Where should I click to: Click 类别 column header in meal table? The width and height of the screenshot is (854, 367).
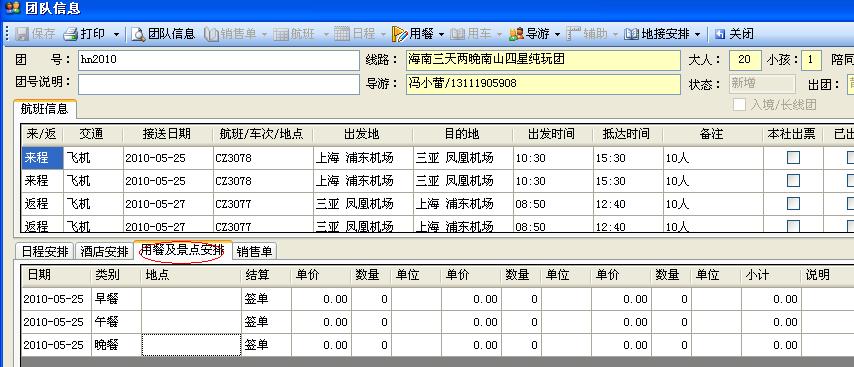(115, 276)
